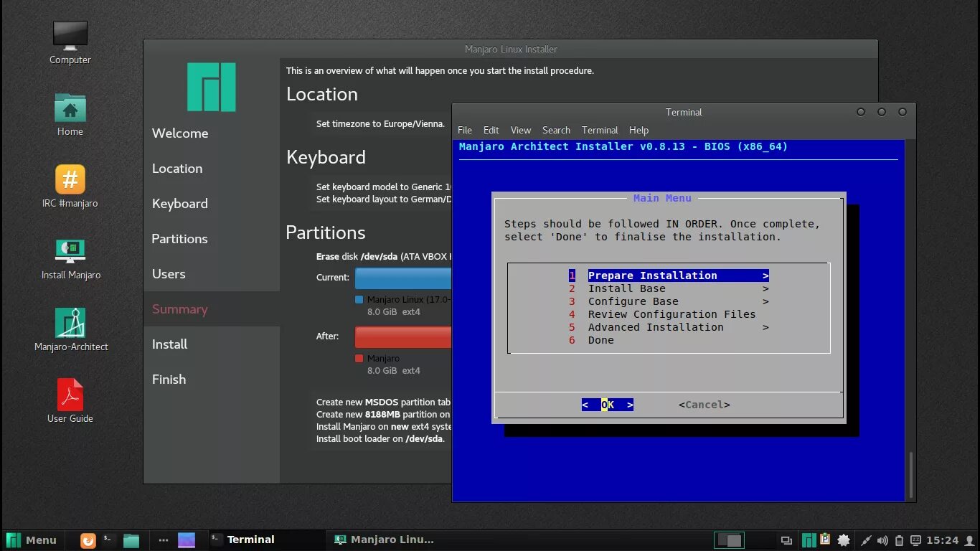Open file manager from taskbar launcher
Viewport: 980px width, 551px height.
[131, 540]
